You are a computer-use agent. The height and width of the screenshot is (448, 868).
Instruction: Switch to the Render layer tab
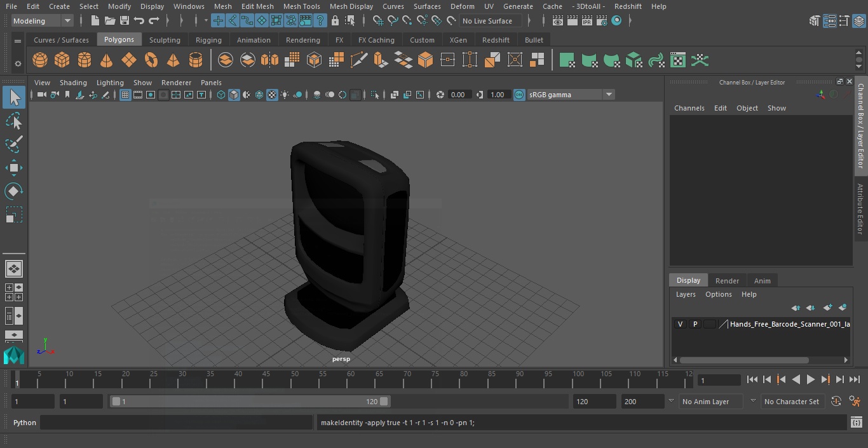coord(727,280)
